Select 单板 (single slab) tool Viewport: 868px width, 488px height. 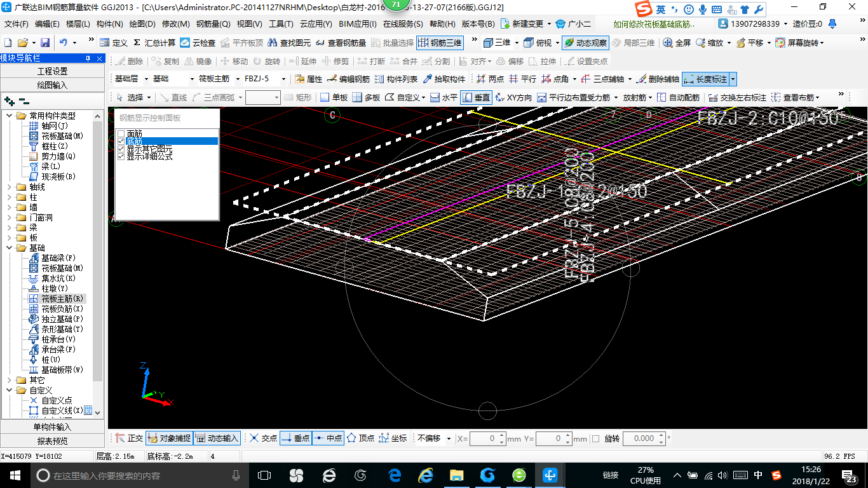(334, 97)
